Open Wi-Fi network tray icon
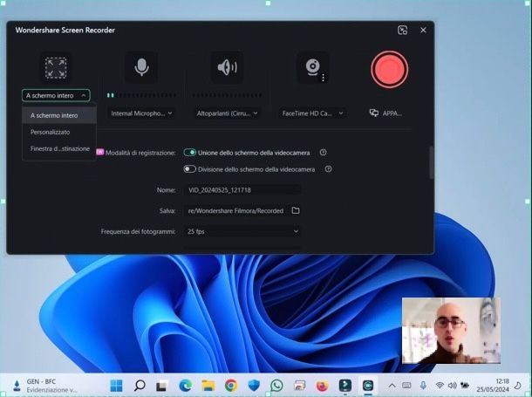This screenshot has height=397, width=532. pyautogui.click(x=440, y=385)
